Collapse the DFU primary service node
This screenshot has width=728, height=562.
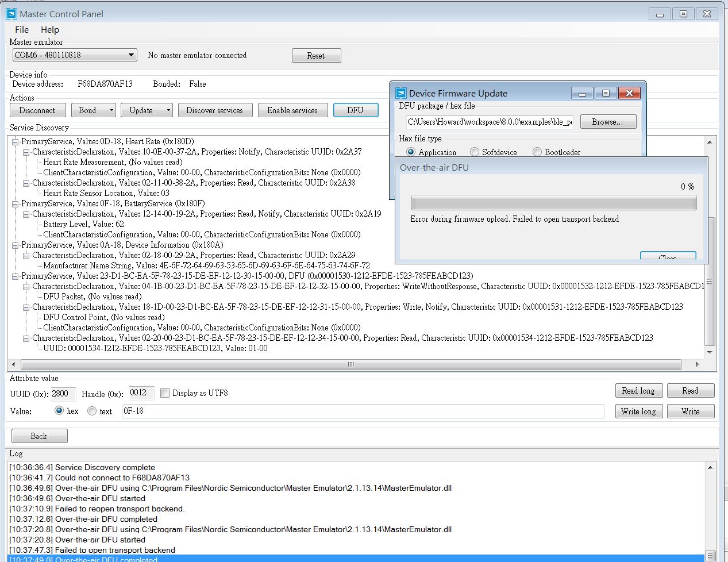coord(16,276)
